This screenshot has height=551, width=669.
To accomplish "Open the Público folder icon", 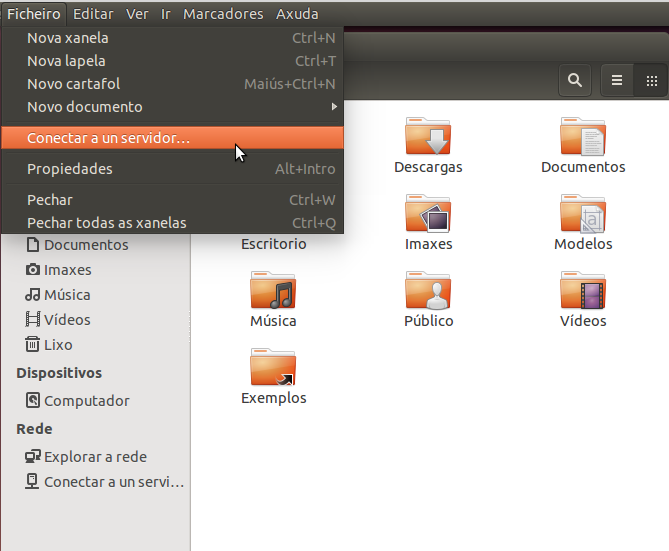I will (x=428, y=290).
